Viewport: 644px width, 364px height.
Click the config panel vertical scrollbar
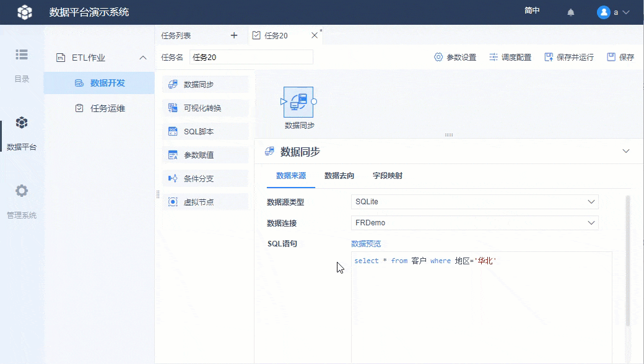[x=627, y=261]
